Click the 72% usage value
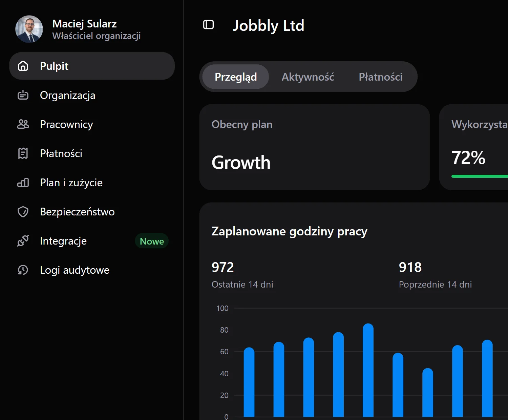Image resolution: width=508 pixels, height=420 pixels. point(468,158)
